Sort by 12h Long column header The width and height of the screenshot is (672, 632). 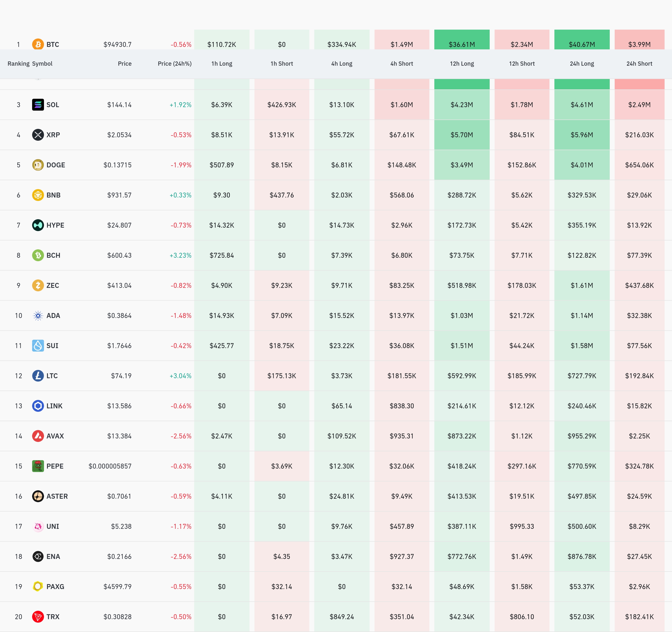point(462,63)
